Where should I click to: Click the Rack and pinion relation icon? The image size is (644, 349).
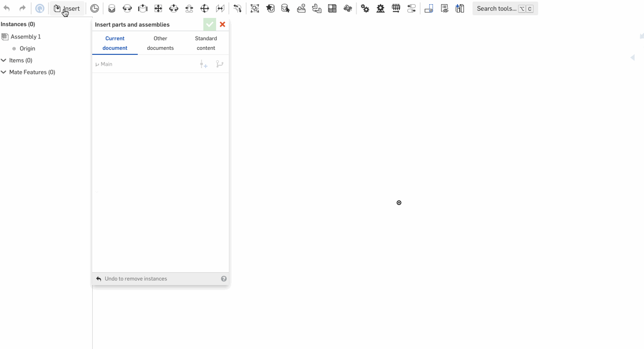point(381,8)
